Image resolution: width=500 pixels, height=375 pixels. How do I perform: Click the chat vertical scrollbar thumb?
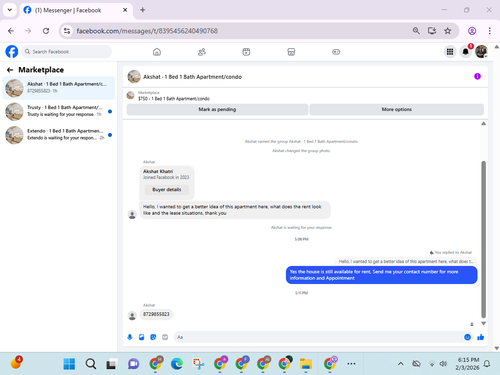pos(483,239)
